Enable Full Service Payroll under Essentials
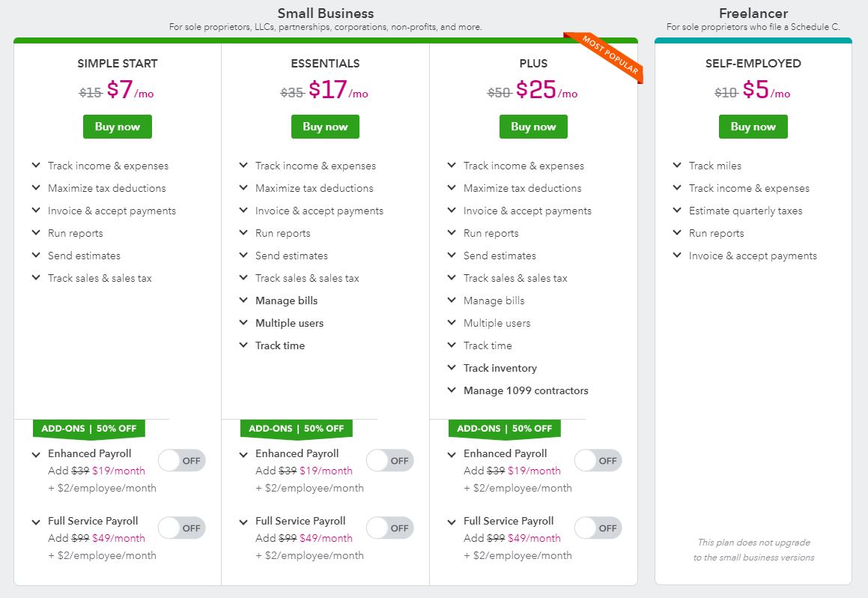The height and width of the screenshot is (598, 868). 389,528
